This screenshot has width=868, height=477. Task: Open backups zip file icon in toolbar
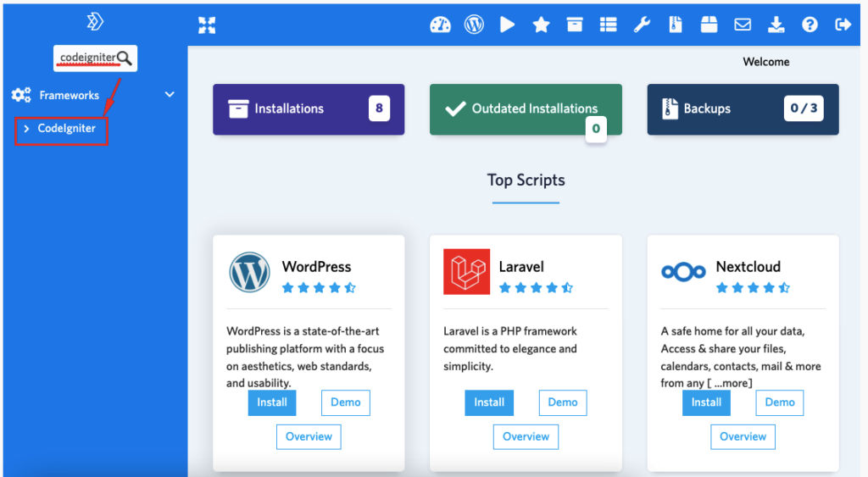pos(676,25)
